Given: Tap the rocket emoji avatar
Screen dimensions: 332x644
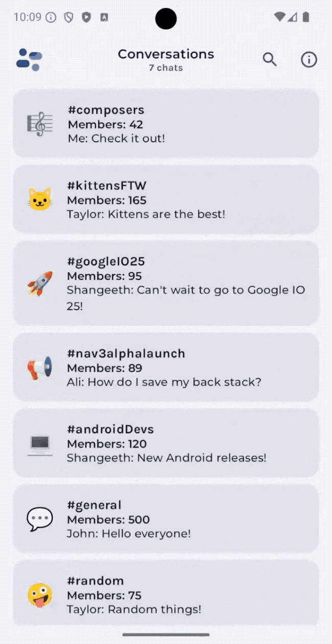Looking at the screenshot, I should point(40,283).
